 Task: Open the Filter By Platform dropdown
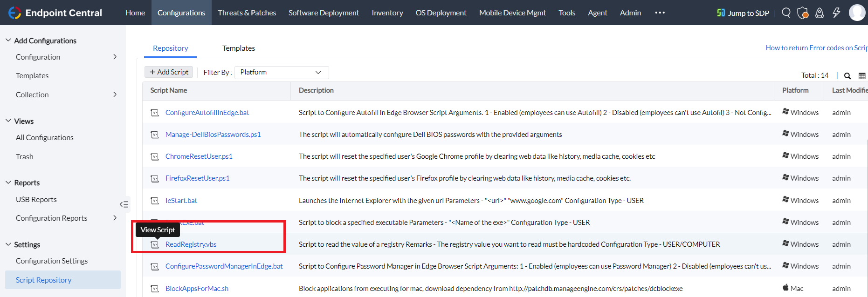click(x=281, y=72)
